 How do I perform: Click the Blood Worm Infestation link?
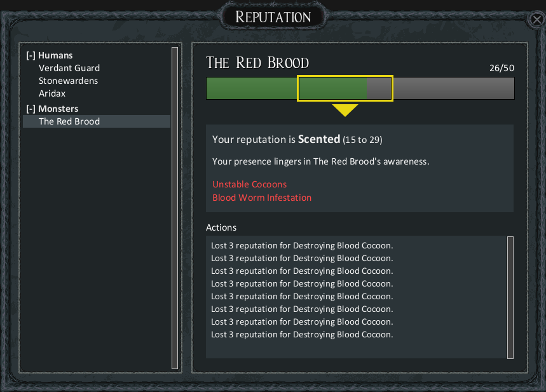pyautogui.click(x=262, y=198)
